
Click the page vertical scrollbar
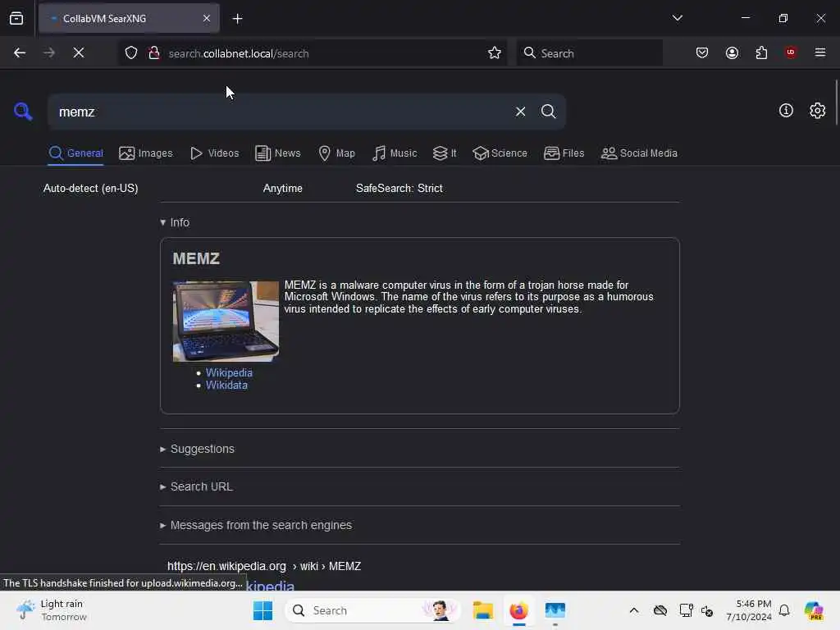coord(836,102)
